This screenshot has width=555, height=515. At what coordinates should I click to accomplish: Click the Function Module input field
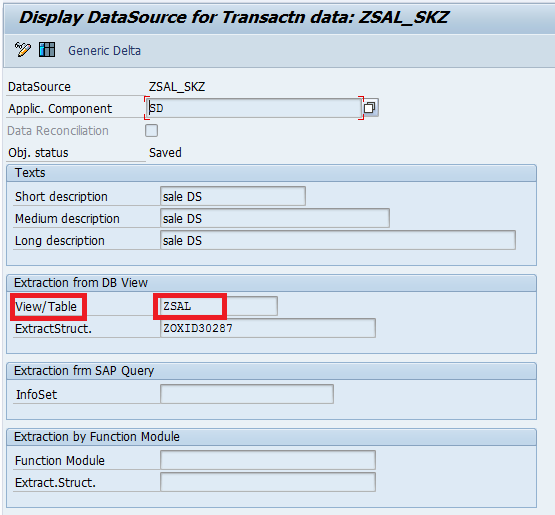coord(268,460)
